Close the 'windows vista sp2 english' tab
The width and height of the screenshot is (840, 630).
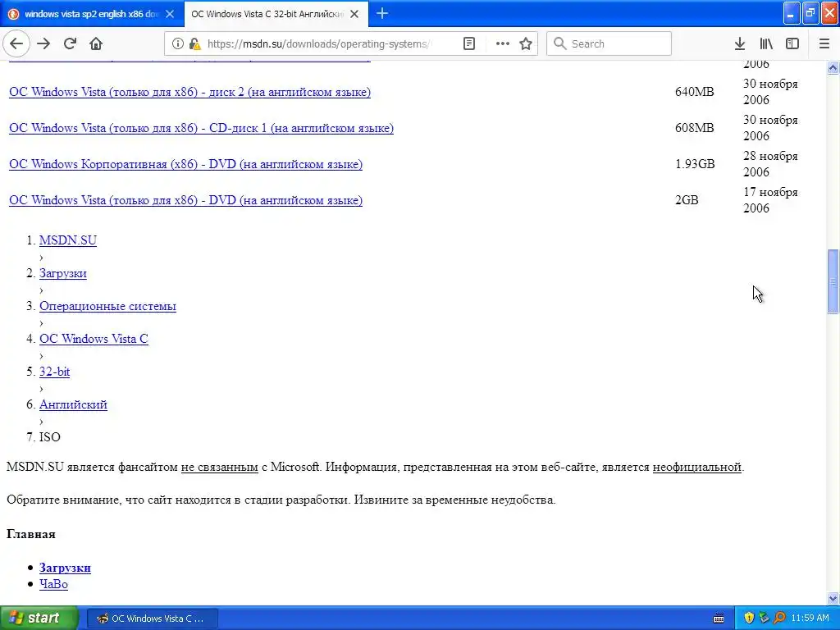[x=170, y=14]
